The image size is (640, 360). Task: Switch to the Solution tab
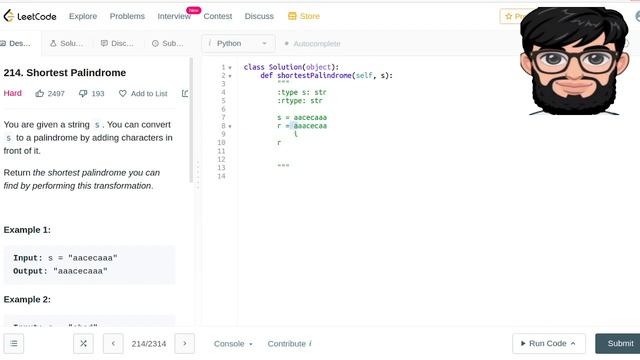tap(67, 43)
